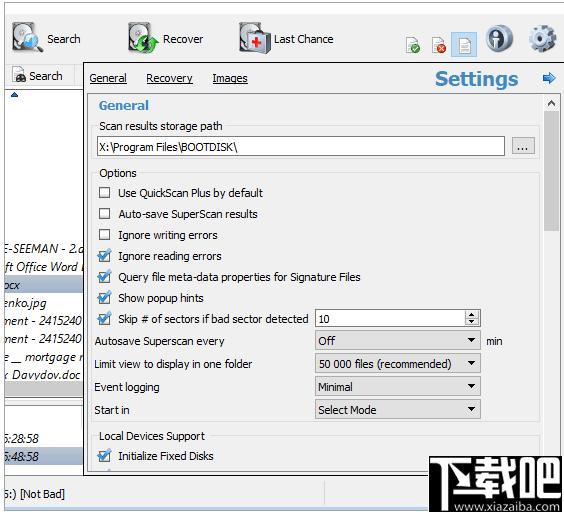The height and width of the screenshot is (512, 564).
Task: Select the time entry ending 28:58
Action: coord(44,438)
